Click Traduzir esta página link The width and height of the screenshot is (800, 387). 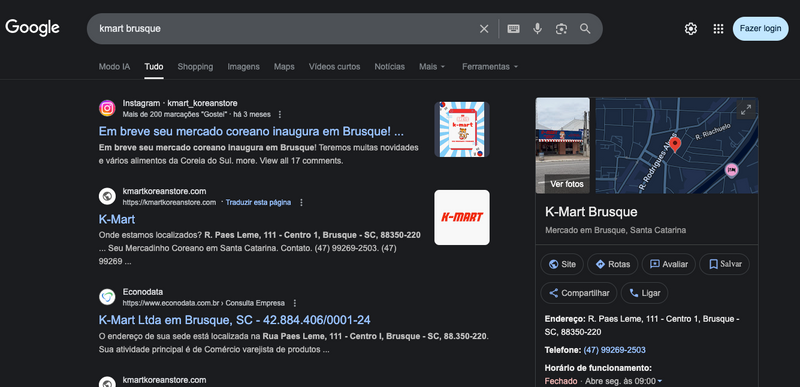(258, 202)
